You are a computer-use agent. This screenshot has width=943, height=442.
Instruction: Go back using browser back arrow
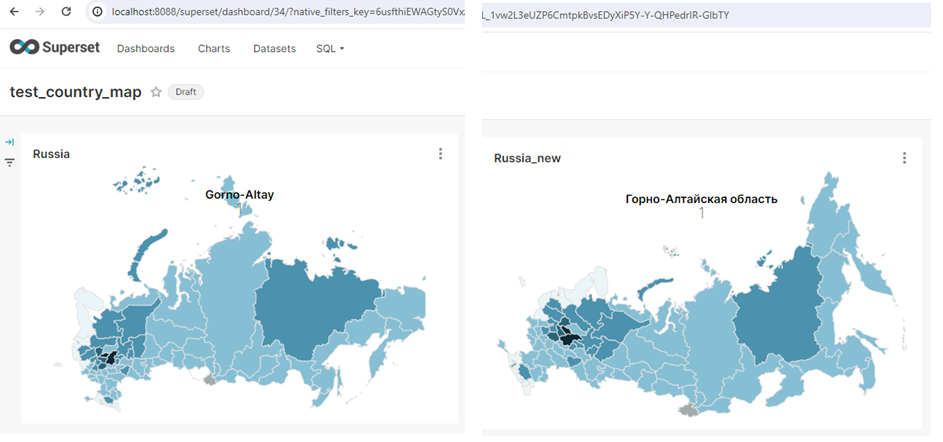tap(14, 11)
